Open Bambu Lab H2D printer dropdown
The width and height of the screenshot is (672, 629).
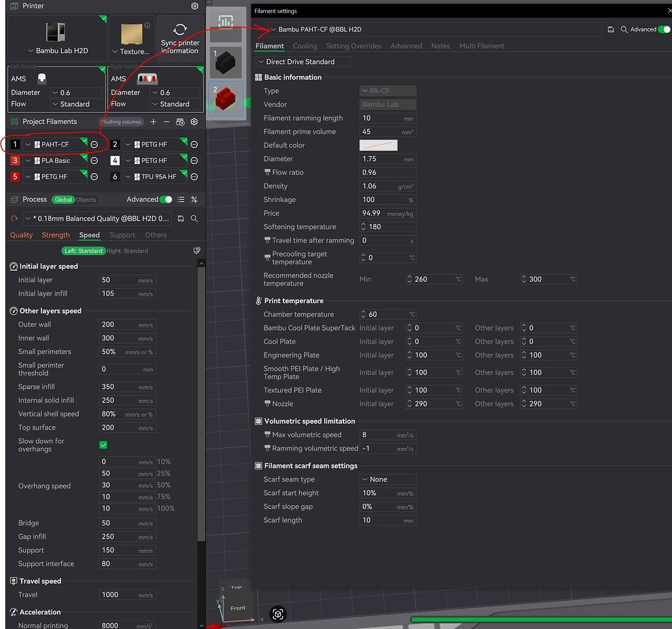tap(58, 51)
